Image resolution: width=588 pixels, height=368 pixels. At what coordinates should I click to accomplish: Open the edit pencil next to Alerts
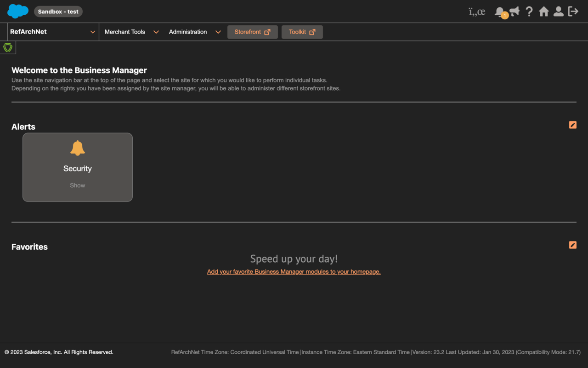tap(572, 125)
